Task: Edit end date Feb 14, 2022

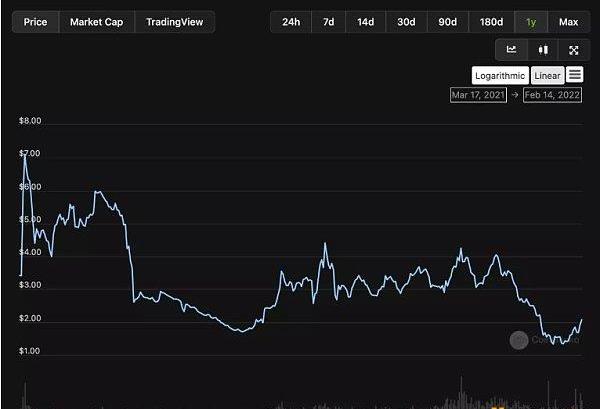Action: [x=551, y=95]
